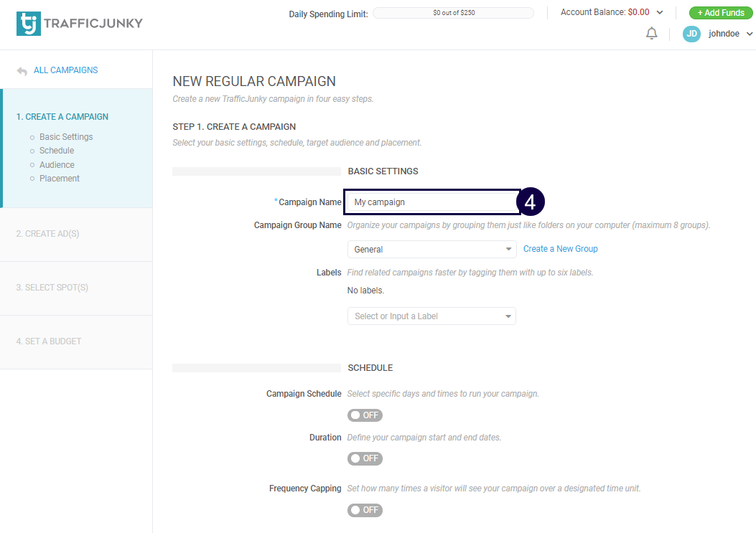The image size is (756, 533).
Task: Open the notifications bell
Action: click(651, 34)
